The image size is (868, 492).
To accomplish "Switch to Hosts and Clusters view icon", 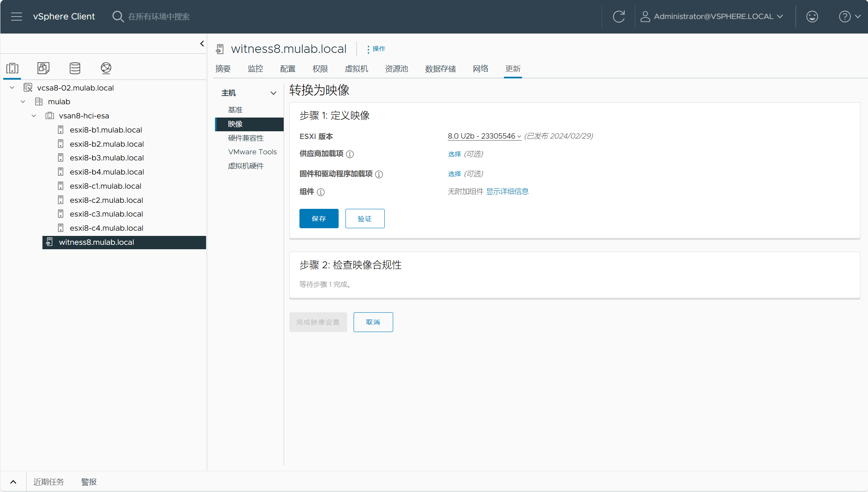I will [x=13, y=68].
